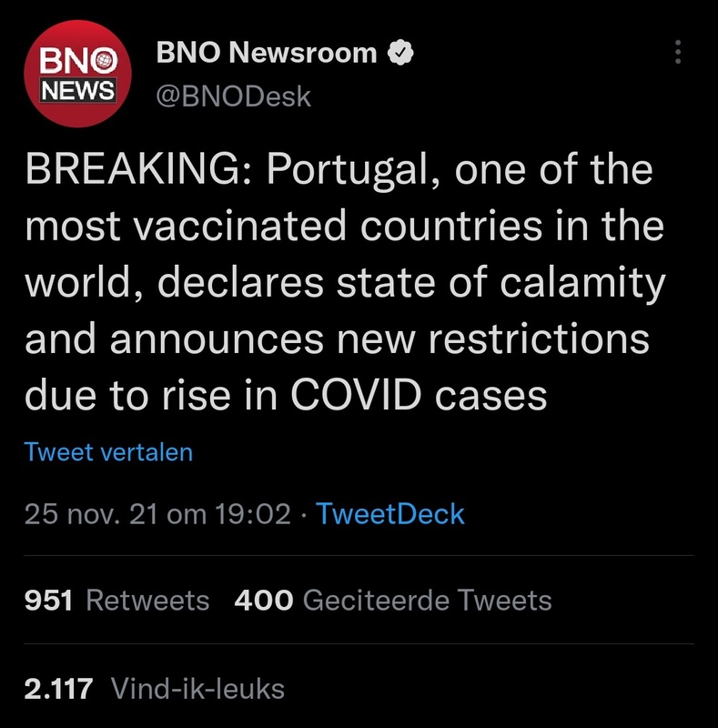Image resolution: width=718 pixels, height=728 pixels.
Task: Open the BNO Newsroom display name
Action: pyautogui.click(x=267, y=54)
